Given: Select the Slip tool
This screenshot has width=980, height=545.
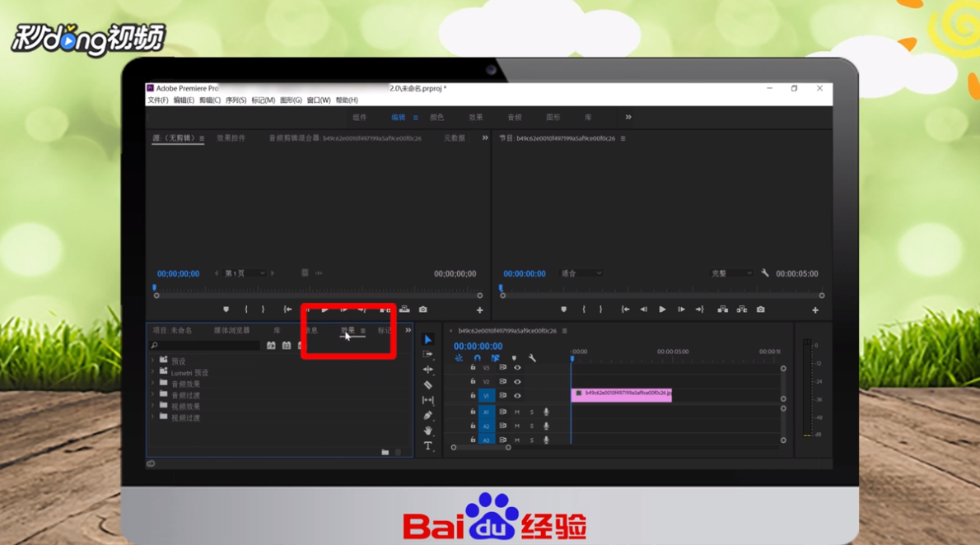Looking at the screenshot, I should point(428,400).
